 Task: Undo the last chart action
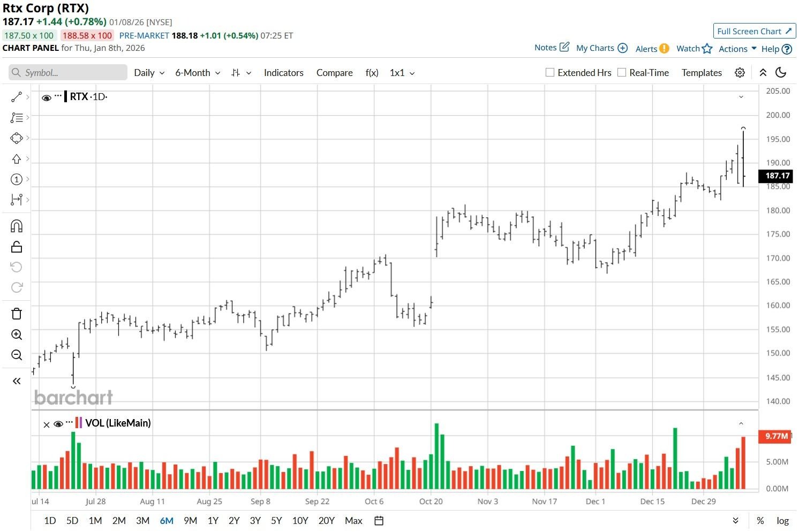(17, 267)
